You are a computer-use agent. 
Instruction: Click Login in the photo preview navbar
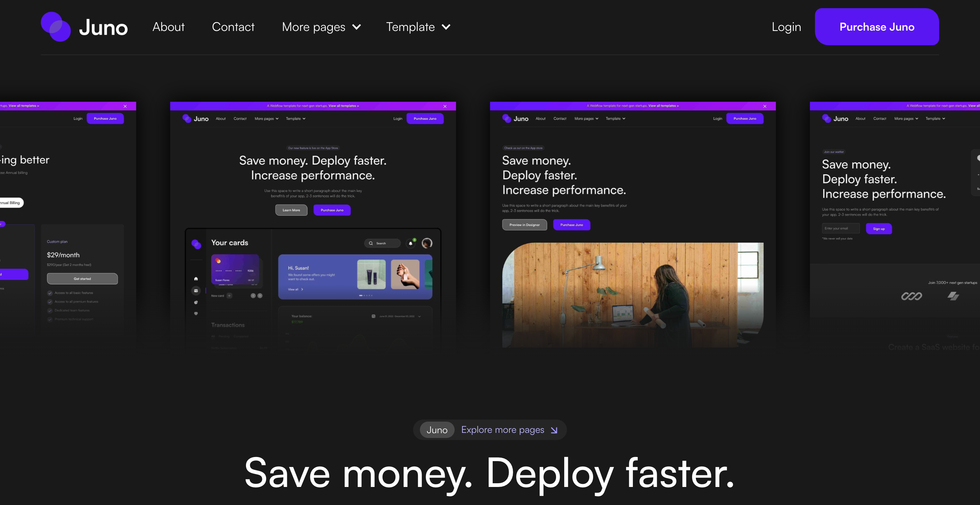[x=718, y=119]
